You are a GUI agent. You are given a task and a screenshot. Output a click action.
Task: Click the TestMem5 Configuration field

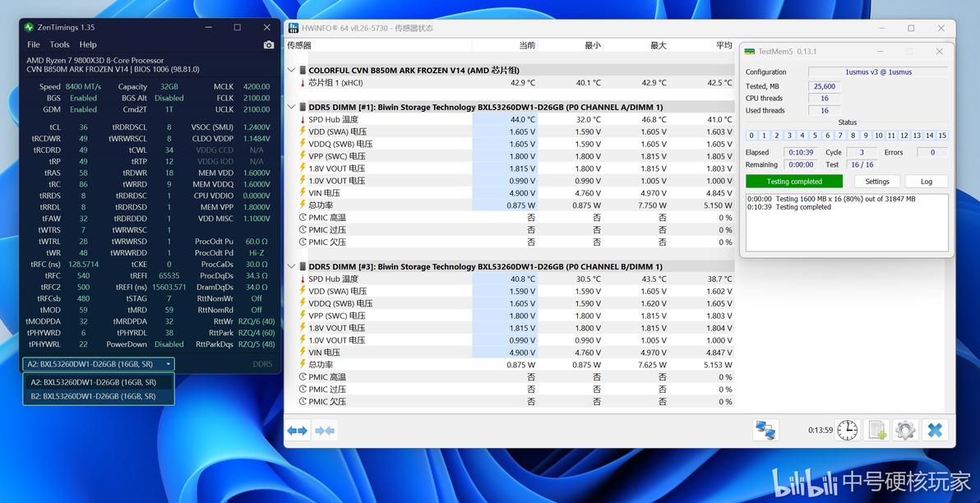click(878, 72)
